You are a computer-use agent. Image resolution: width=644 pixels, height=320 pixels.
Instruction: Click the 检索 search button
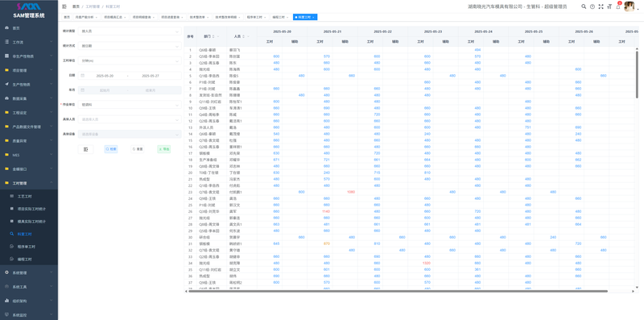[x=111, y=149]
